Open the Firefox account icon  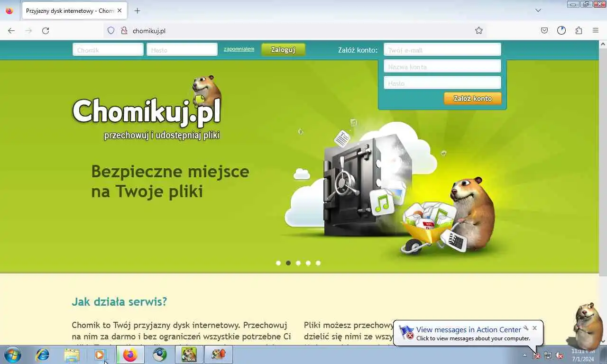click(561, 31)
